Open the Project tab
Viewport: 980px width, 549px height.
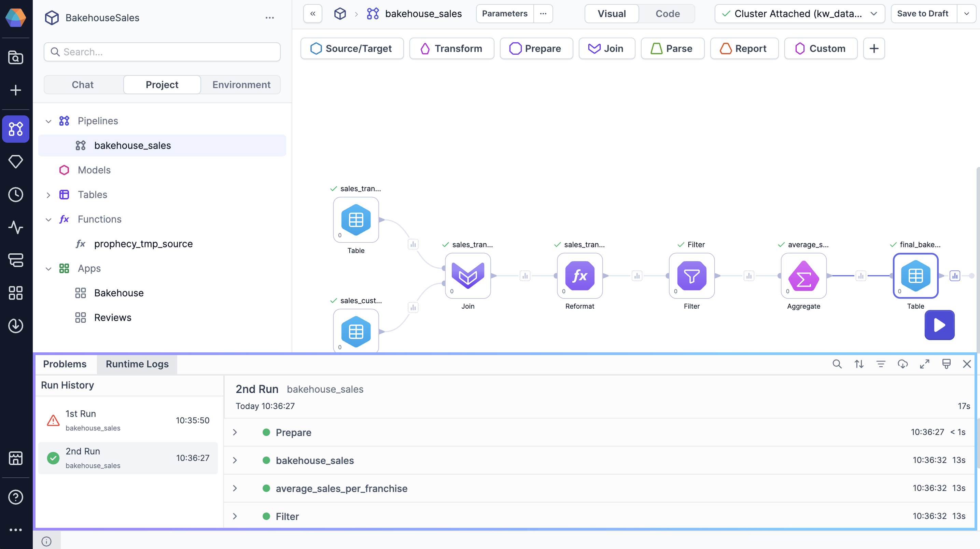click(162, 84)
